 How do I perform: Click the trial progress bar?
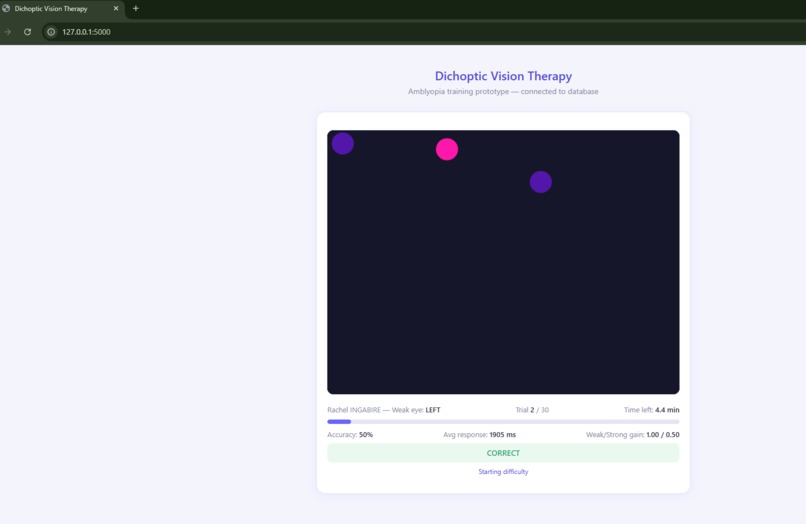pos(503,422)
